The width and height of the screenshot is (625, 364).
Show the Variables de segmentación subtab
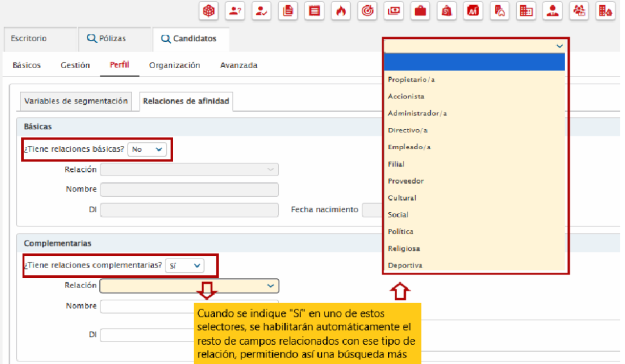(x=76, y=101)
